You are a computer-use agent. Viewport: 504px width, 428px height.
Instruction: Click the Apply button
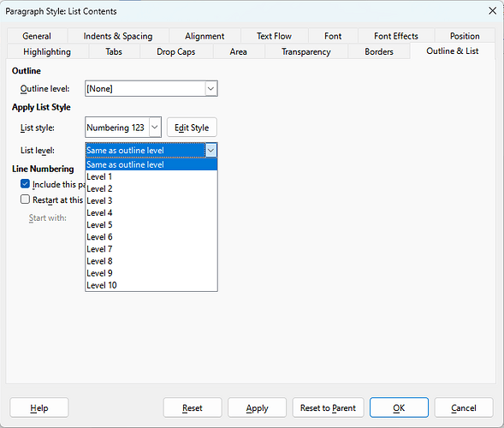(x=258, y=407)
